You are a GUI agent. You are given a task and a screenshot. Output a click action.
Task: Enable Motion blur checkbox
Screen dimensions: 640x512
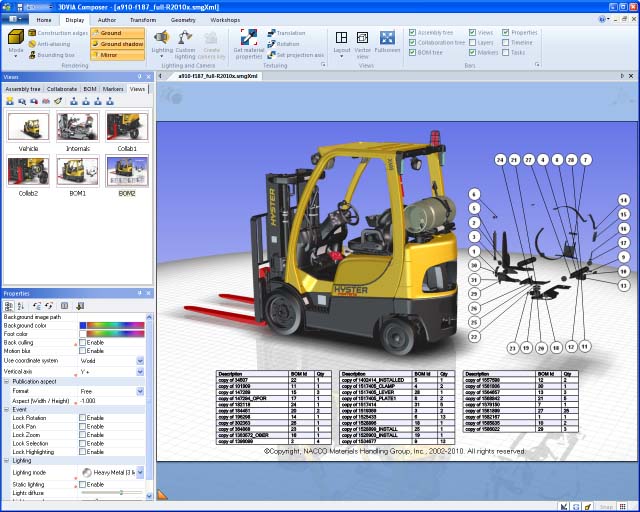click(82, 351)
